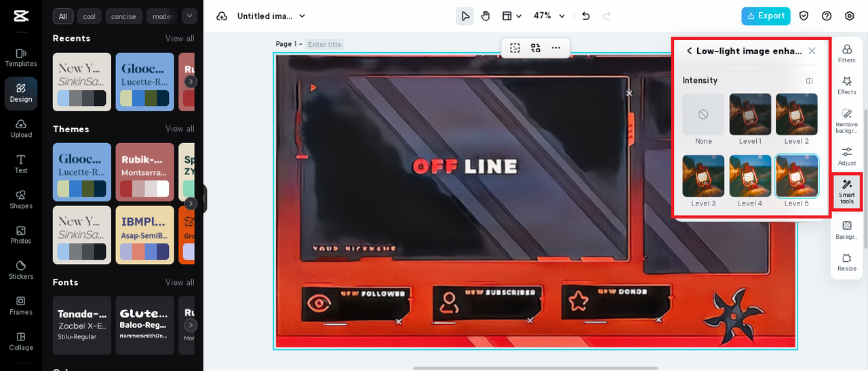The height and width of the screenshot is (371, 868).
Task: Apply the Rubik Montserra theme card
Action: pyautogui.click(x=145, y=172)
